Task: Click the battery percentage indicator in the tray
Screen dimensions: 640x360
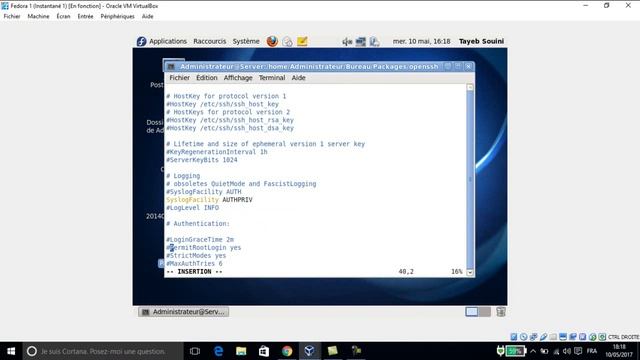Action: pyautogui.click(x=516, y=351)
